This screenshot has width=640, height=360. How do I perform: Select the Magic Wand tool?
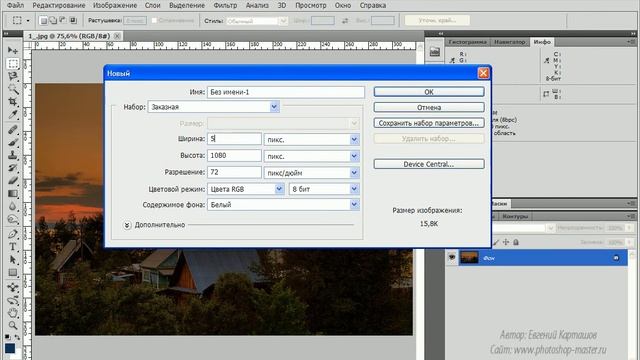coord(13,89)
